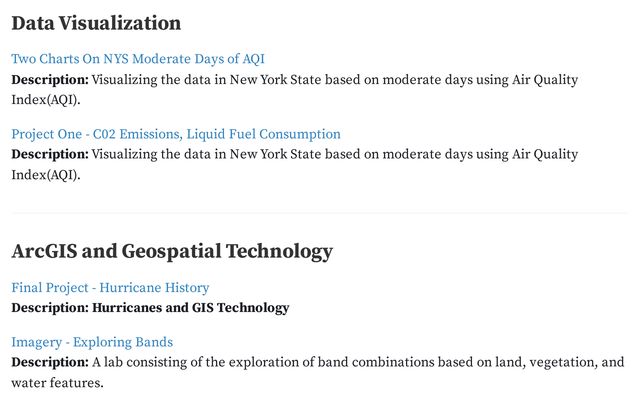Click the horizontal divider between the two sections
Viewport: 640px width, 400px height.
pos(320,213)
